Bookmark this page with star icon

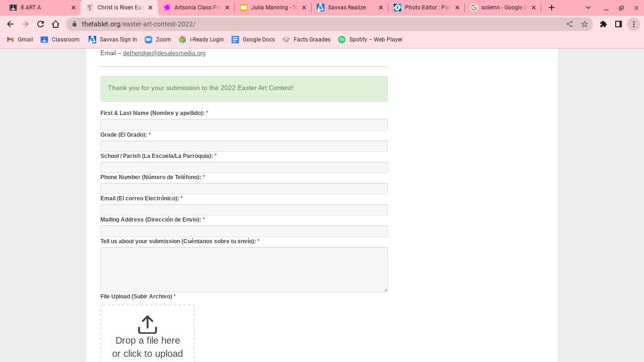point(585,24)
